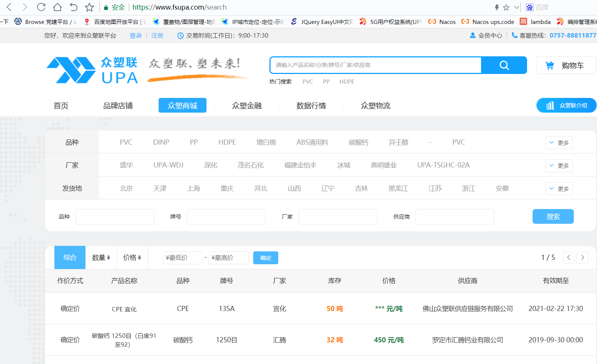Filter by 厂家 福建金怡丰
597x364 pixels.
tap(300, 165)
